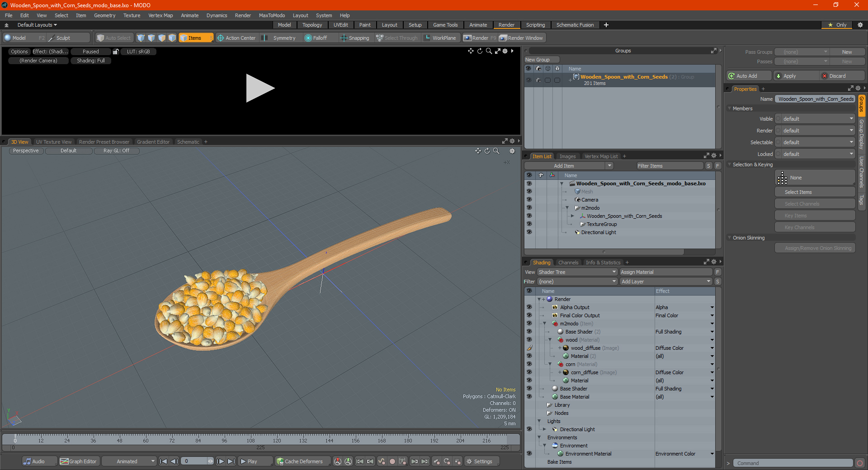This screenshot has height=470, width=868.
Task: Toggle Symmetry in toolbar
Action: (x=280, y=38)
